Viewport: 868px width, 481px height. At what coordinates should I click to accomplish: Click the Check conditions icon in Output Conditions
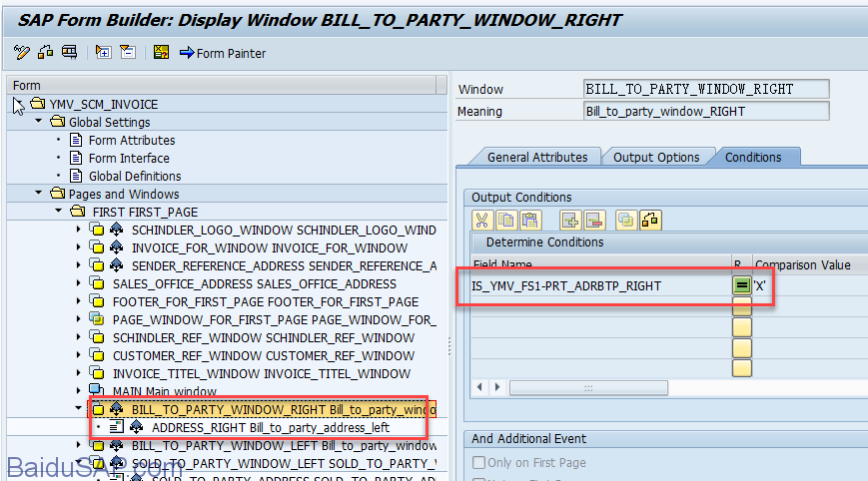(x=650, y=221)
